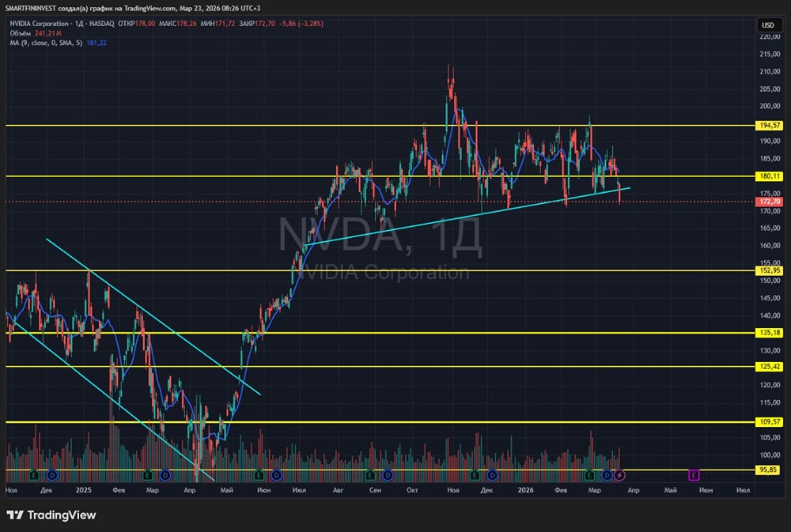
Task: Open the earnings E marker above Мар 2026
Action: pyautogui.click(x=589, y=475)
